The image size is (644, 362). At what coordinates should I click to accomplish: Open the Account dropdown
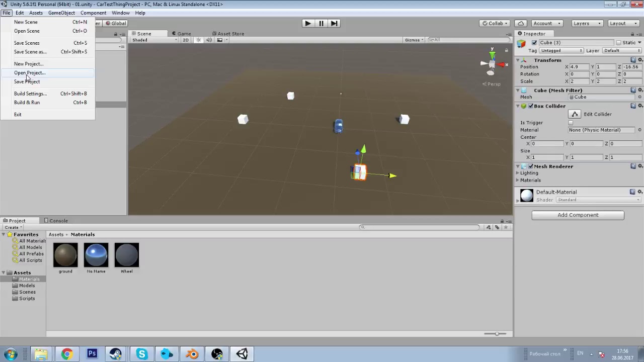pyautogui.click(x=546, y=23)
